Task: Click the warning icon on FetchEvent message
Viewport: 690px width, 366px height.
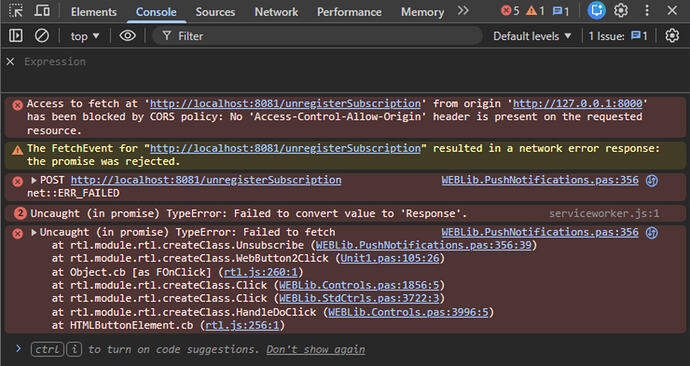Action: click(18, 150)
